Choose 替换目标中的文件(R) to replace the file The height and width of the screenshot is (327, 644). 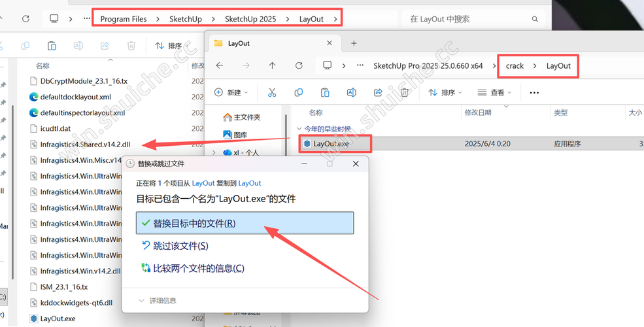click(x=245, y=223)
